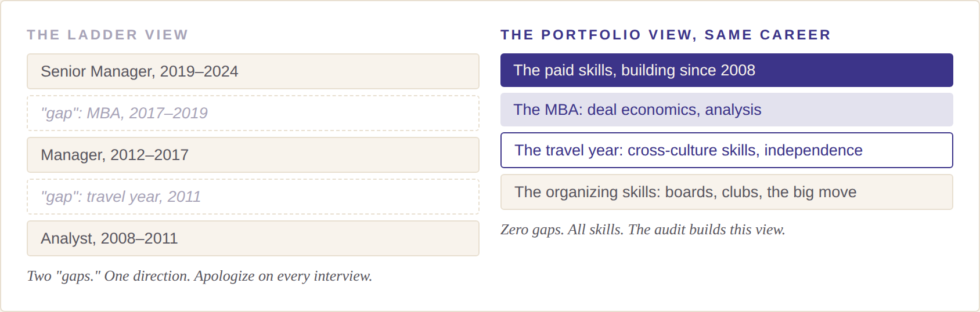This screenshot has height=312, width=980.
Task: Click the text "building since 2008"
Action: (x=688, y=70)
